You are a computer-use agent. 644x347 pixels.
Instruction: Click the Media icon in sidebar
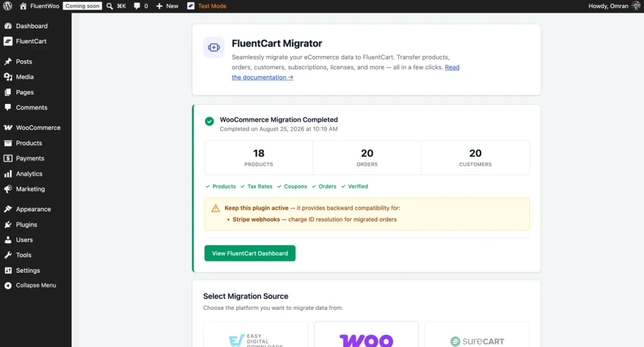(x=8, y=77)
